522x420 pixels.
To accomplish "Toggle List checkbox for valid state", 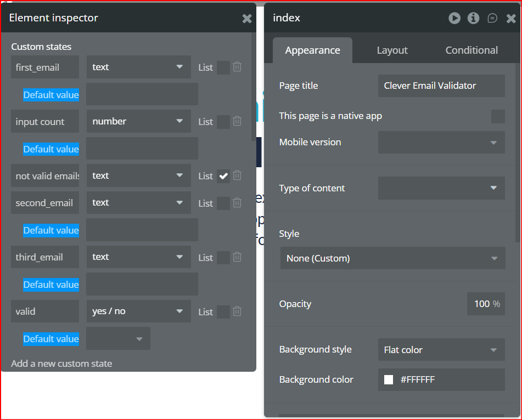I will click(x=223, y=312).
